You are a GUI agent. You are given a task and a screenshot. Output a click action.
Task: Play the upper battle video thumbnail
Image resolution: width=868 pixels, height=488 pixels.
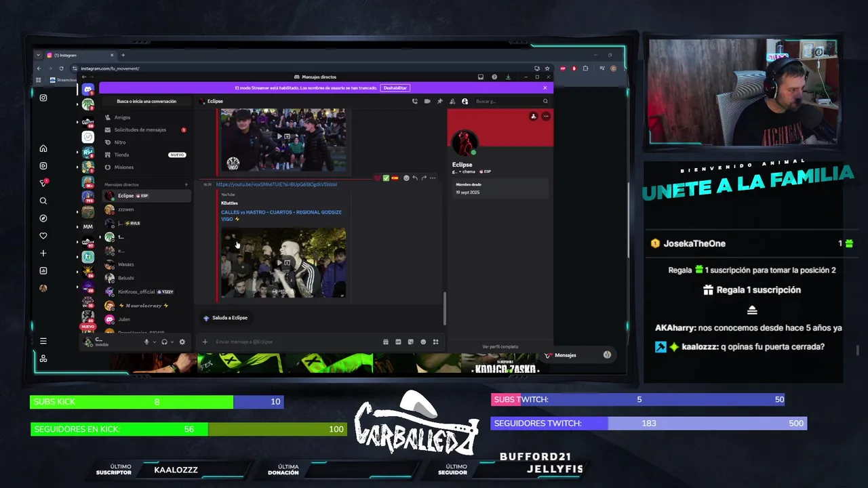point(283,138)
